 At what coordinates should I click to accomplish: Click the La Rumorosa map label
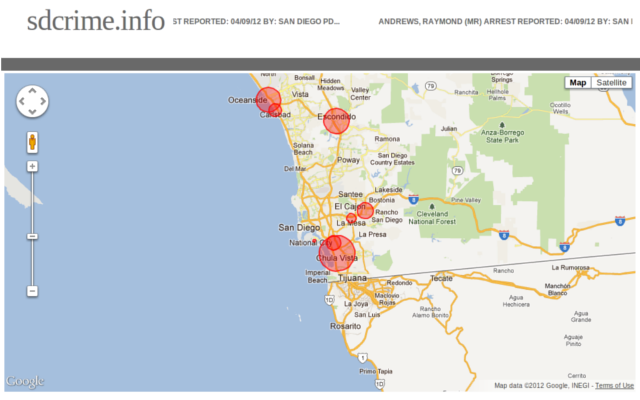click(x=571, y=267)
